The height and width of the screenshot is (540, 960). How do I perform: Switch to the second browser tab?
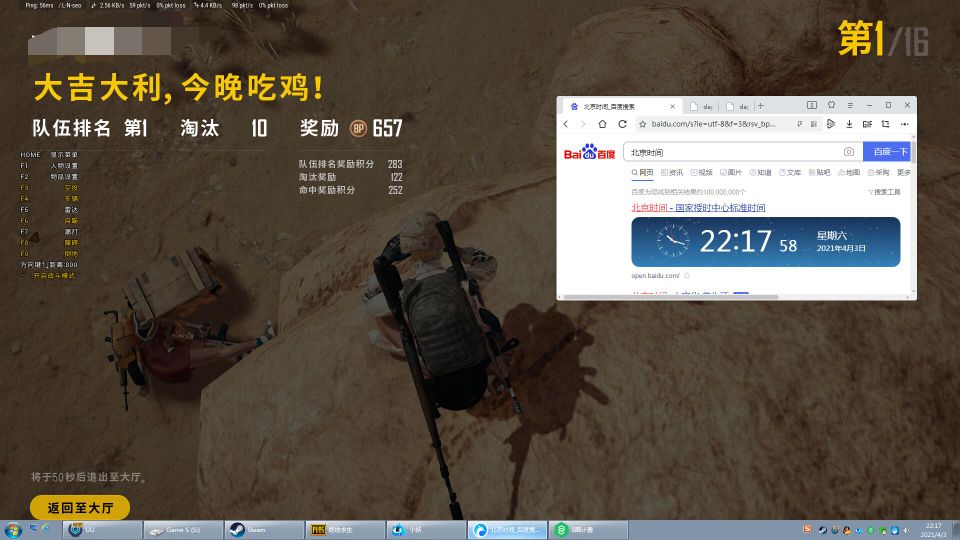point(702,107)
